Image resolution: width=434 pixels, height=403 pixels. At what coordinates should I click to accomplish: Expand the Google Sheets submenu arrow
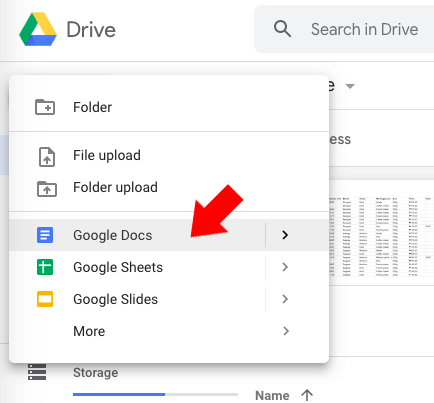285,267
